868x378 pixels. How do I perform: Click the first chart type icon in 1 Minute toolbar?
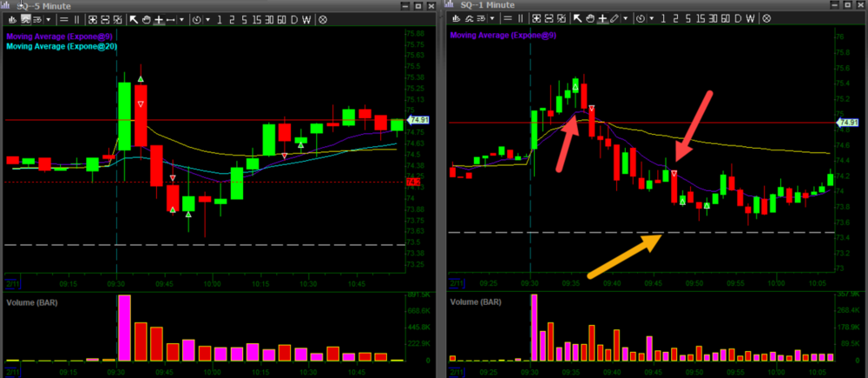tap(455, 18)
